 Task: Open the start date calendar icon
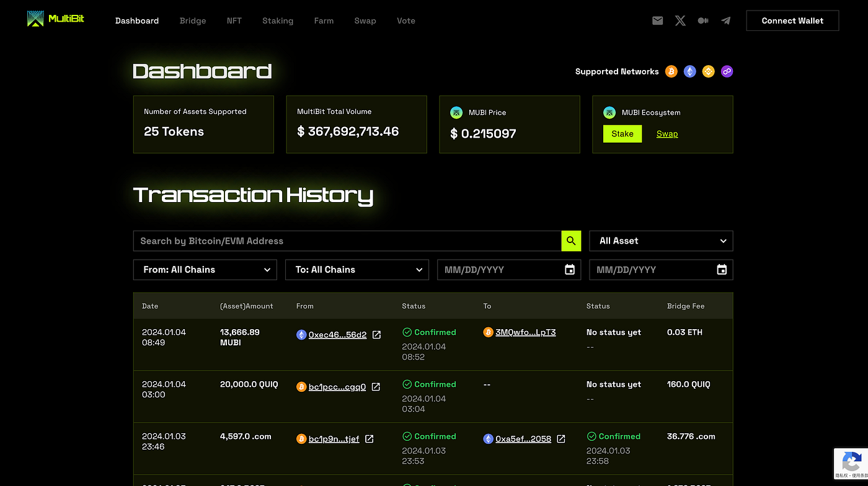(x=570, y=270)
